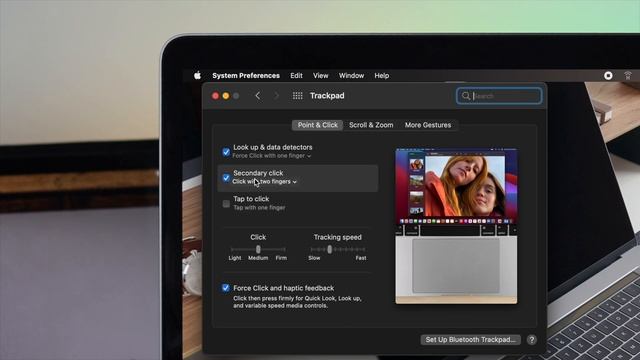Image resolution: width=640 pixels, height=360 pixels.
Task: Click the Firm label under Click slider
Action: coord(281,258)
